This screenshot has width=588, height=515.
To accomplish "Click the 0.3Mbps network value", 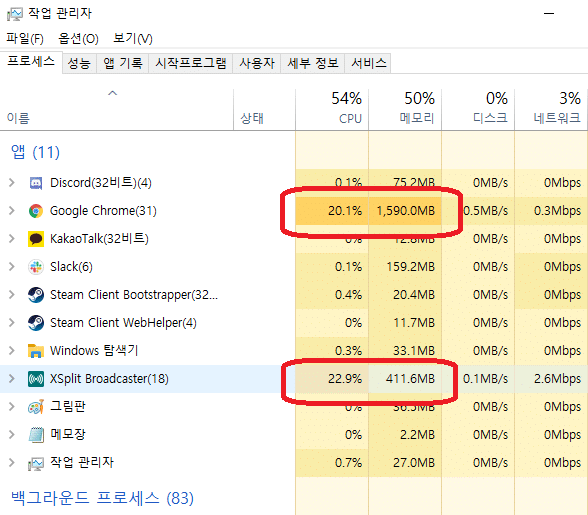I will click(x=558, y=211).
